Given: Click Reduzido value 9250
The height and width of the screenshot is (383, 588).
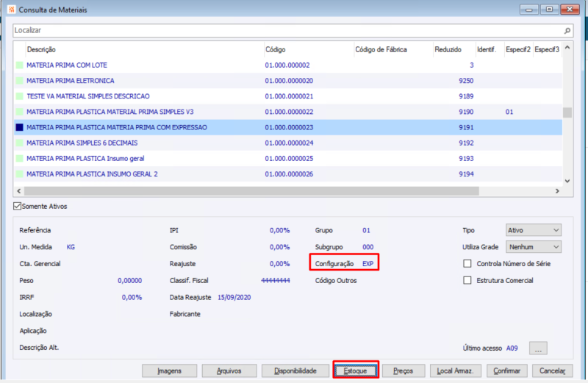Looking at the screenshot, I should (x=466, y=81).
